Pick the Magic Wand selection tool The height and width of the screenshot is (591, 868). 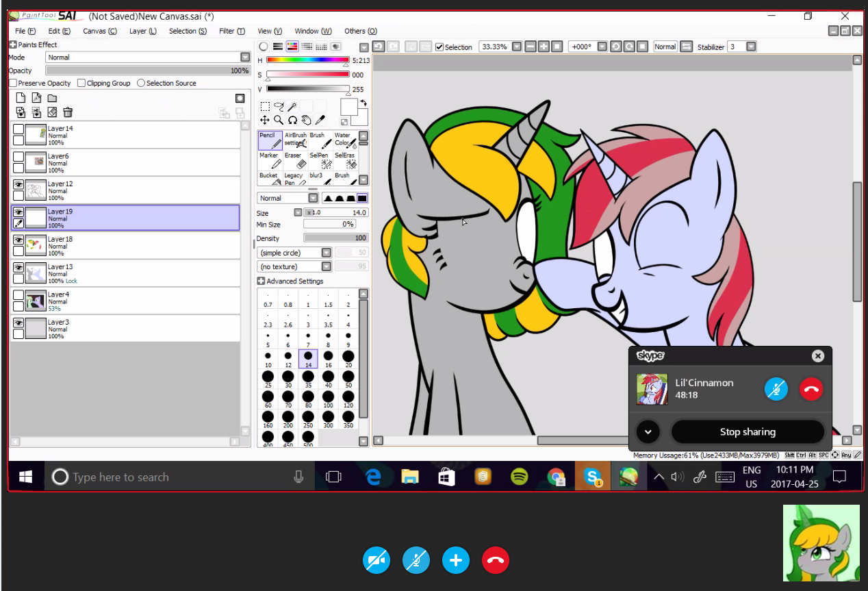click(x=292, y=106)
